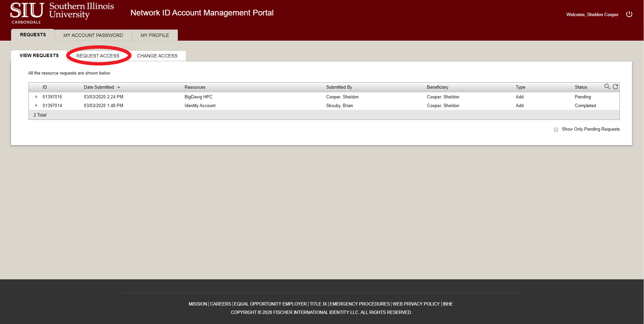Open the Request Access sub-tab

click(98, 56)
